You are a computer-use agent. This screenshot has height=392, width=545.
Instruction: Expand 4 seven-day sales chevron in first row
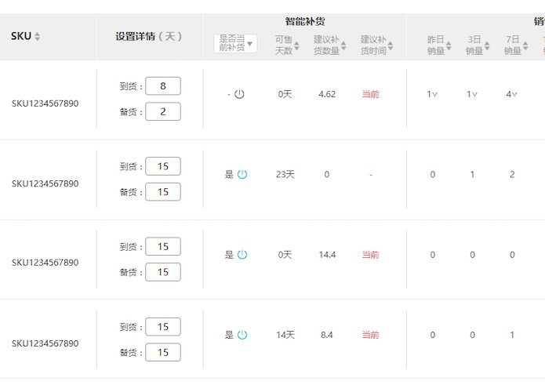click(x=514, y=94)
